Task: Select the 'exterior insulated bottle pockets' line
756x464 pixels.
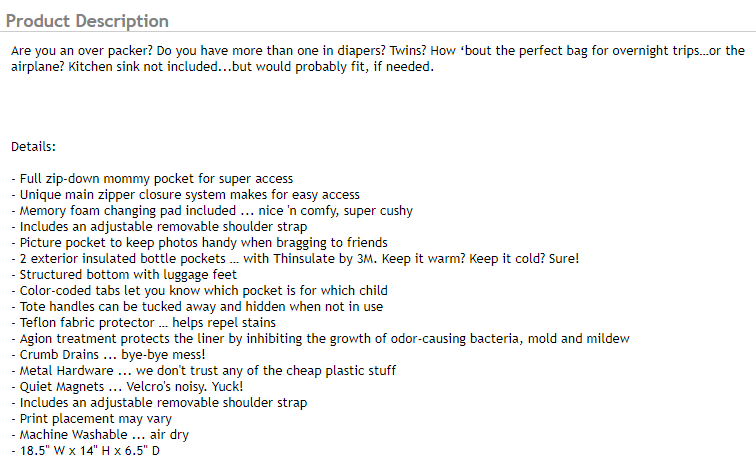Action: pyautogui.click(x=294, y=259)
